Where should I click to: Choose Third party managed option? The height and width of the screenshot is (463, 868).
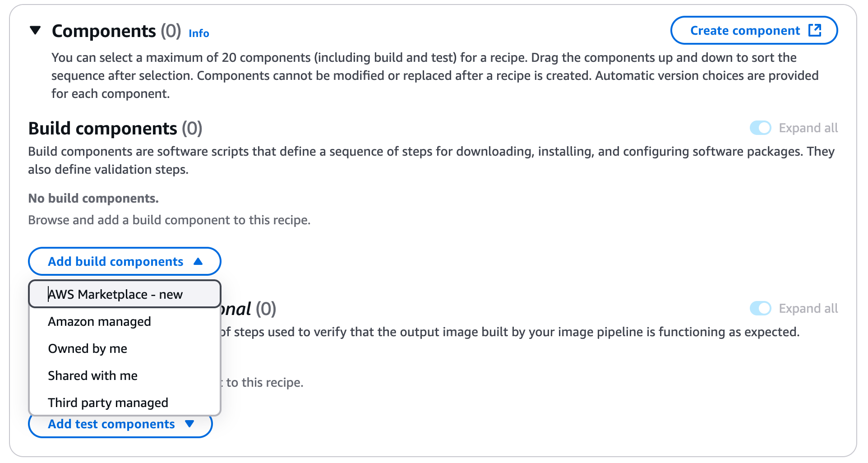click(x=108, y=403)
